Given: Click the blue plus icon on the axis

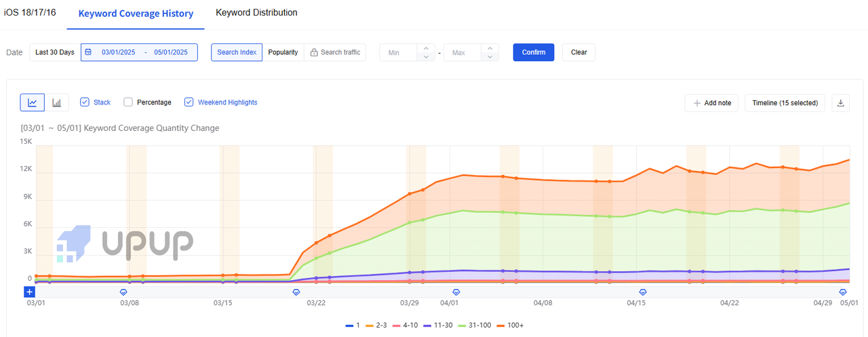Looking at the screenshot, I should 29,292.
